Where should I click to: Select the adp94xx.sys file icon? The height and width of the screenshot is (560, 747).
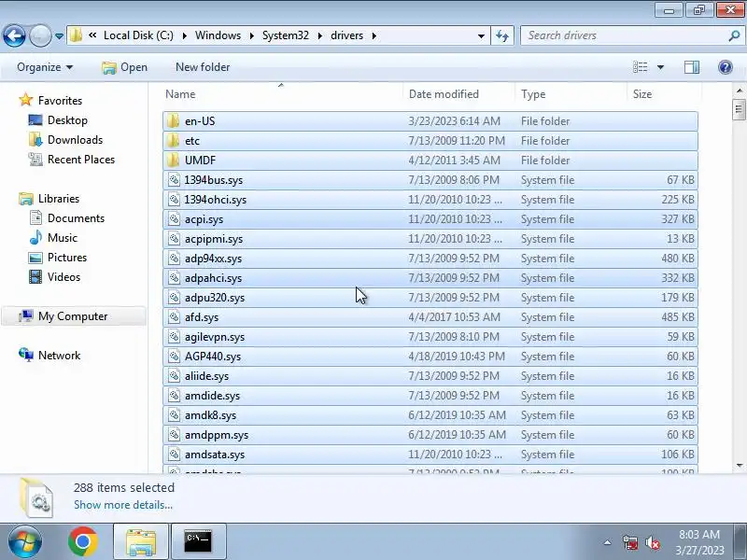pyautogui.click(x=174, y=259)
